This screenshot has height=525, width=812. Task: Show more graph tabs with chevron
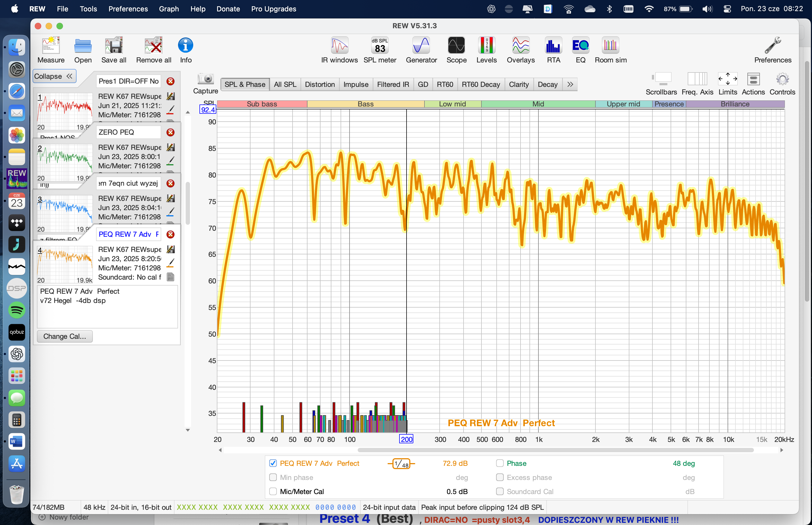(570, 84)
